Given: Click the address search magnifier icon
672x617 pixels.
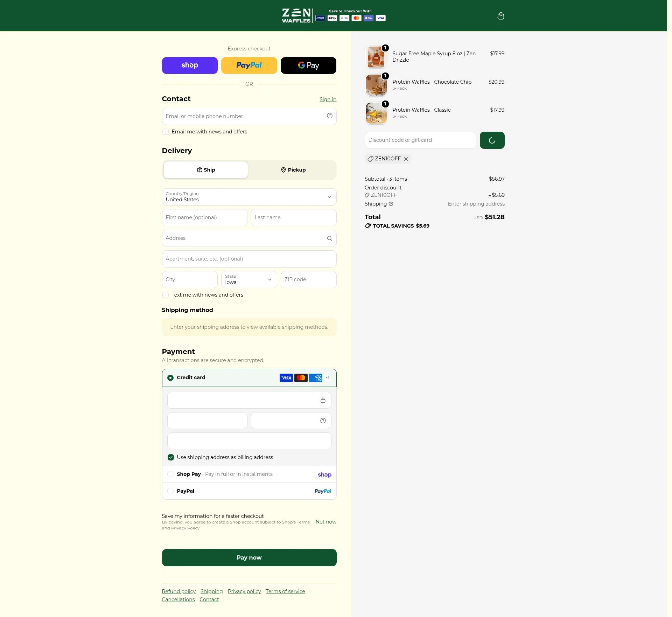Looking at the screenshot, I should point(329,238).
